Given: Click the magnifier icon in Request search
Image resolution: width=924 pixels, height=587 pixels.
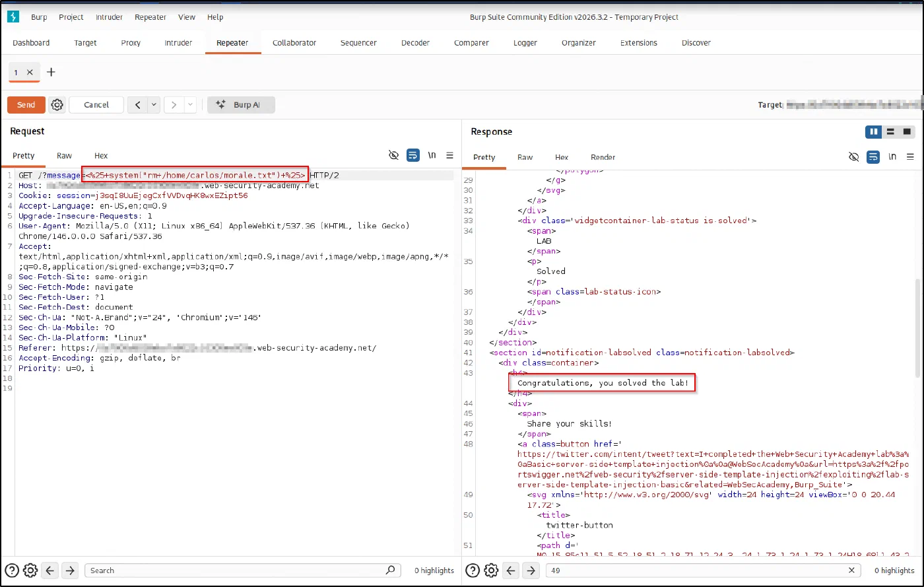Looking at the screenshot, I should pos(391,570).
